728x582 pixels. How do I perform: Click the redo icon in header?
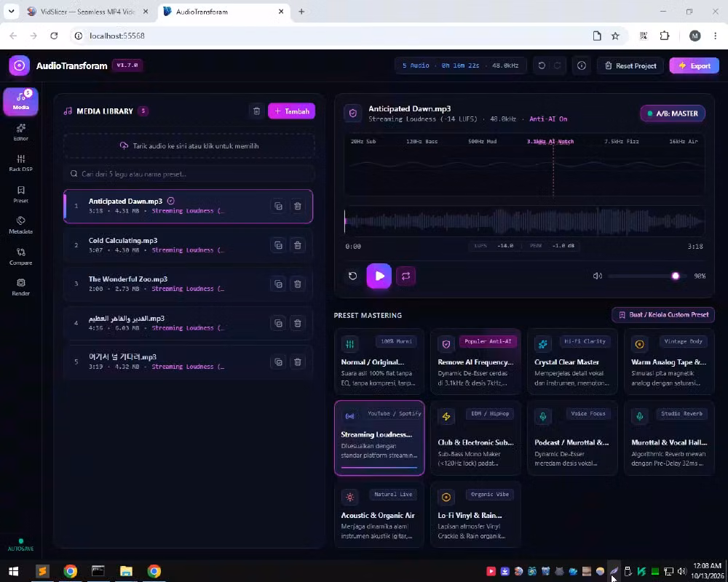click(x=557, y=65)
